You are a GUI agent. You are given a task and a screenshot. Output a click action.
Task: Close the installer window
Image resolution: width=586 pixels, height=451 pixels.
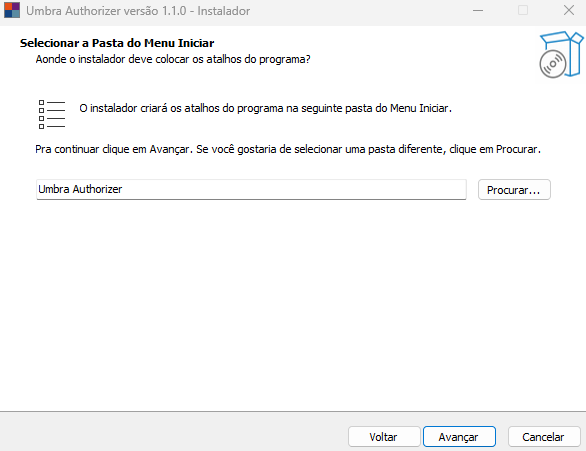point(568,10)
